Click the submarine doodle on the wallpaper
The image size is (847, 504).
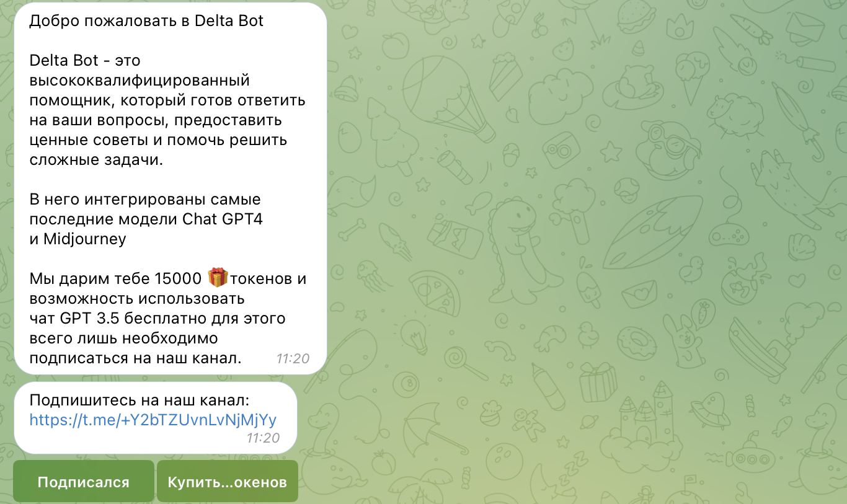(x=755, y=458)
